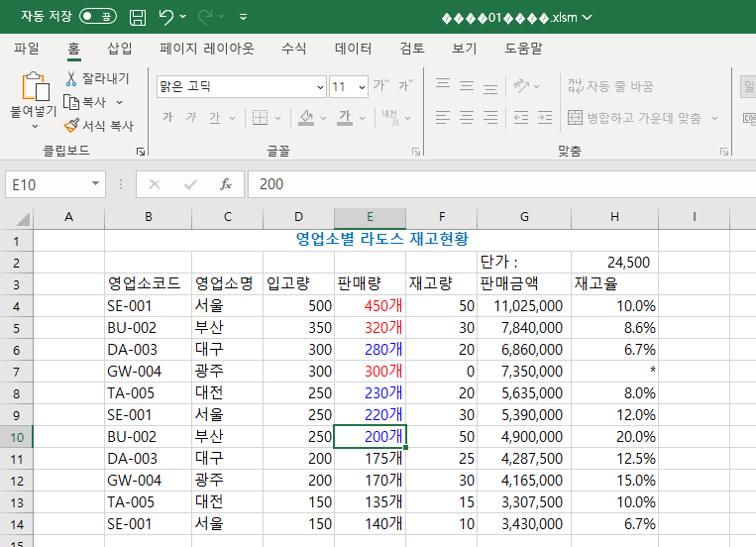The image size is (756, 547).
Task: Click the Undo arrow icon
Action: pos(166,17)
